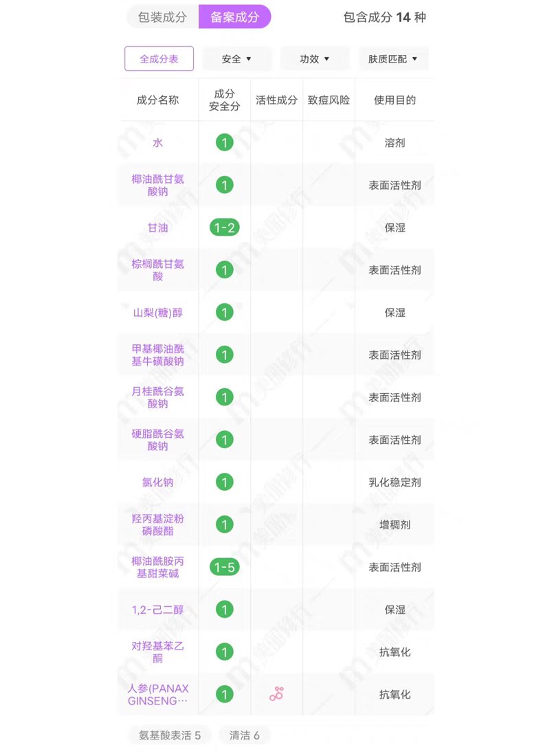Select the 氨基酸表活 5 tag

pyautogui.click(x=170, y=735)
